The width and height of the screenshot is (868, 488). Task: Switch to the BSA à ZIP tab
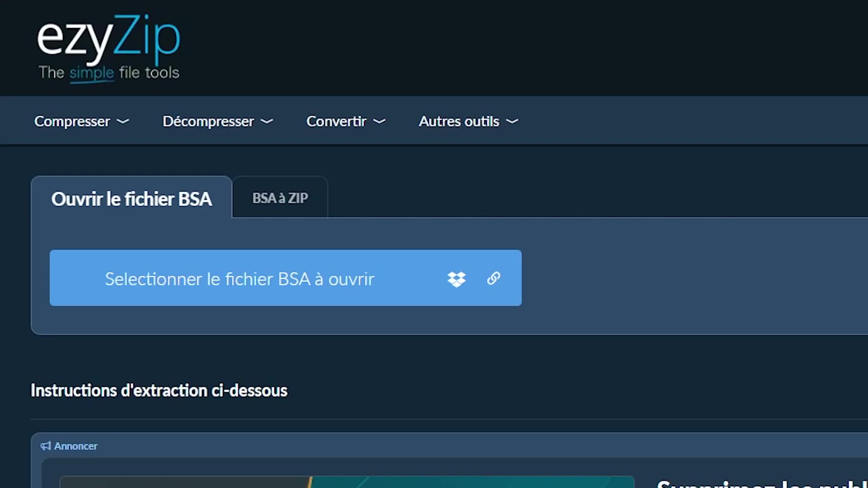280,198
